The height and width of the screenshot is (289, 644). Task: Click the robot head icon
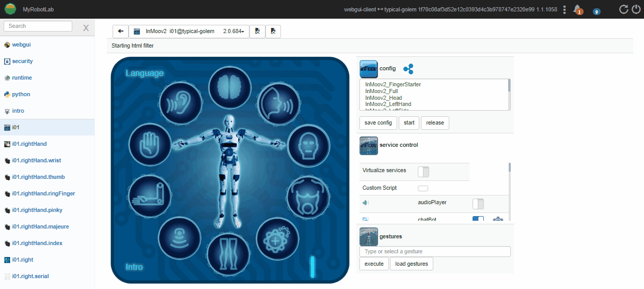point(308,145)
